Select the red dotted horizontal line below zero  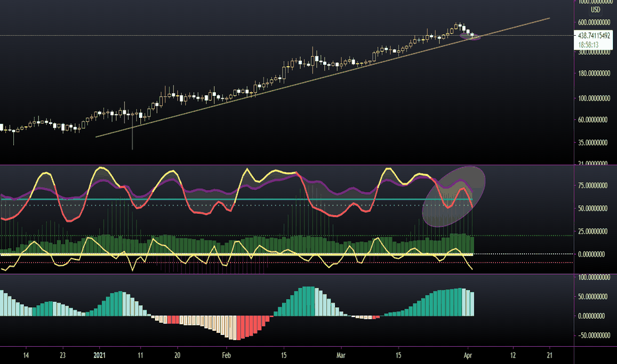[287, 263]
